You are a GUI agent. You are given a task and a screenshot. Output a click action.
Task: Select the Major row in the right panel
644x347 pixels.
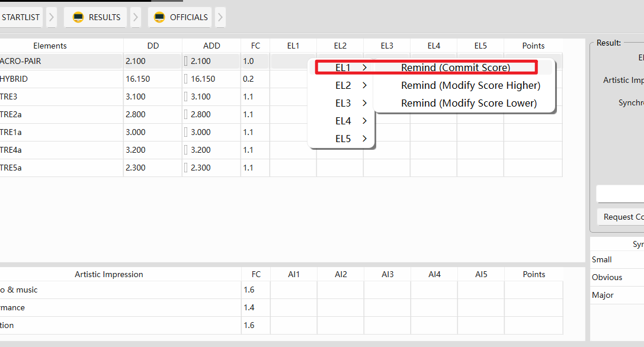coord(617,295)
